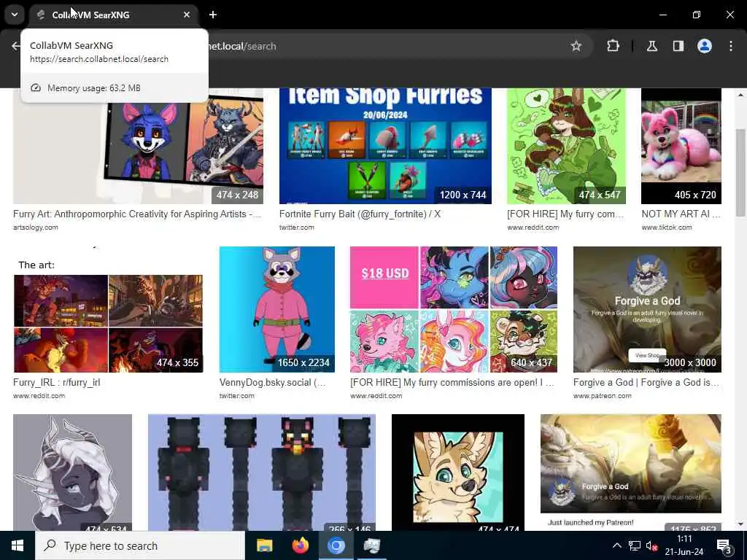The height and width of the screenshot is (560, 747).
Task: Open the raccoon in pink suit image
Action: coord(276,309)
